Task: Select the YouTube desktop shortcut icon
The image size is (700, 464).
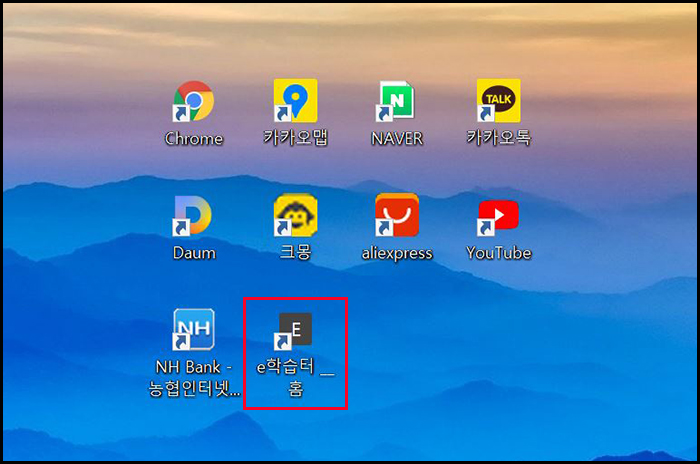Action: coord(498,217)
